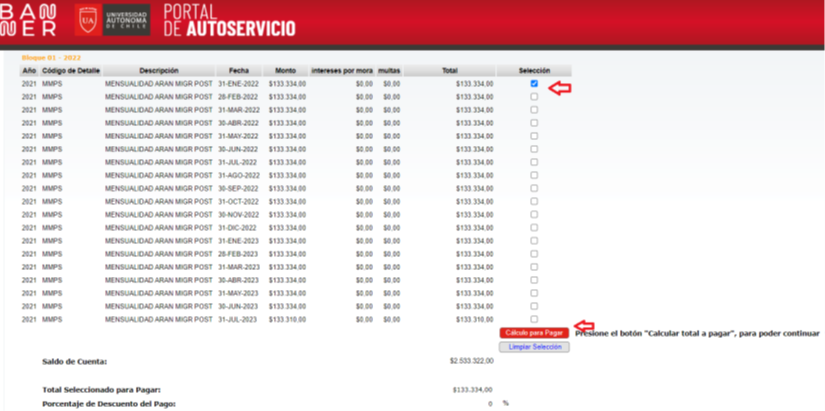Select the final 31-JUL-2023 checkbox
Screen dimensions: 825x411
pyautogui.click(x=534, y=319)
